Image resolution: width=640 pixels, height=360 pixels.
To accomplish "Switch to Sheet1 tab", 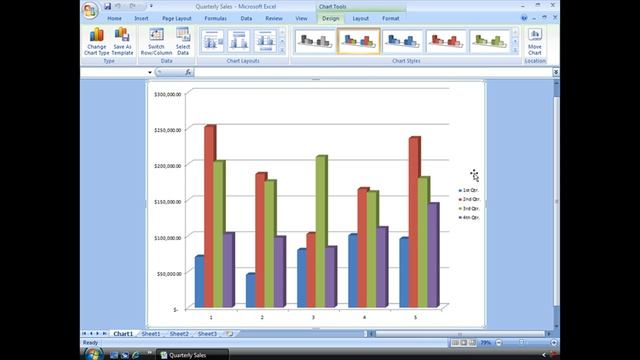I will [151, 334].
